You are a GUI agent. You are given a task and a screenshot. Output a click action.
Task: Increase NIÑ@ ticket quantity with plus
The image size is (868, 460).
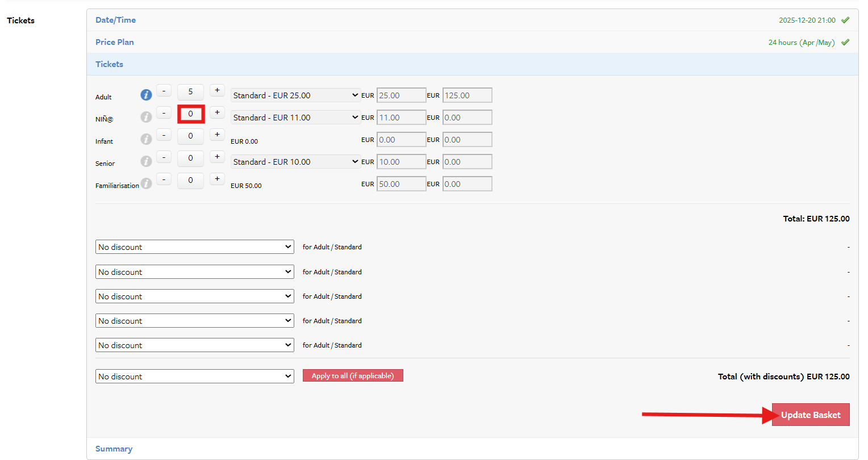click(217, 112)
